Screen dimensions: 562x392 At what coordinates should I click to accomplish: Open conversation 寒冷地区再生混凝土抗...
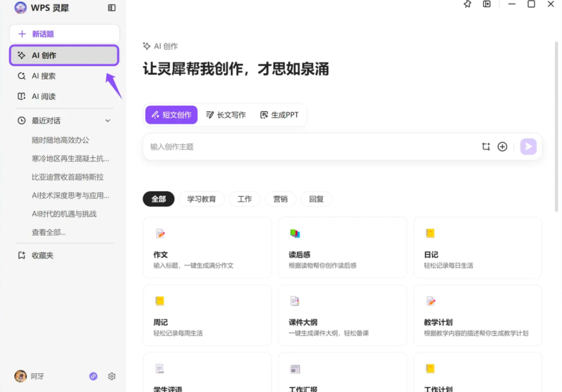(71, 158)
